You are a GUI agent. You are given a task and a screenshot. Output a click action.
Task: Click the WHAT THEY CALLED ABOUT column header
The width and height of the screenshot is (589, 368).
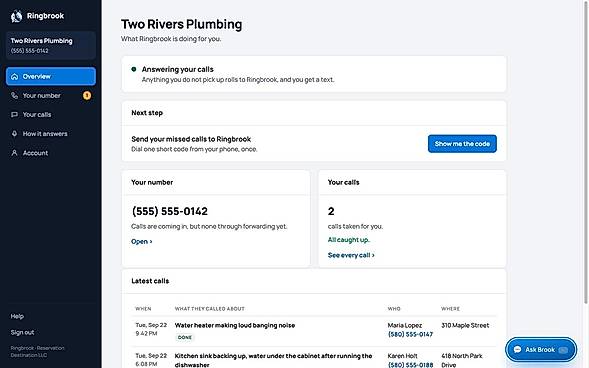(x=210, y=309)
